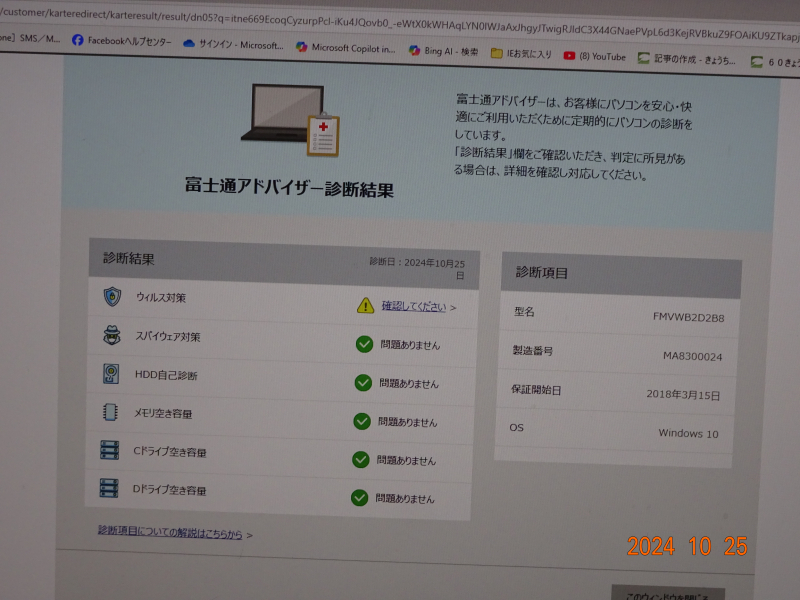Select Dドライブ空き容量 row label
The height and width of the screenshot is (600, 800).
(x=169, y=490)
